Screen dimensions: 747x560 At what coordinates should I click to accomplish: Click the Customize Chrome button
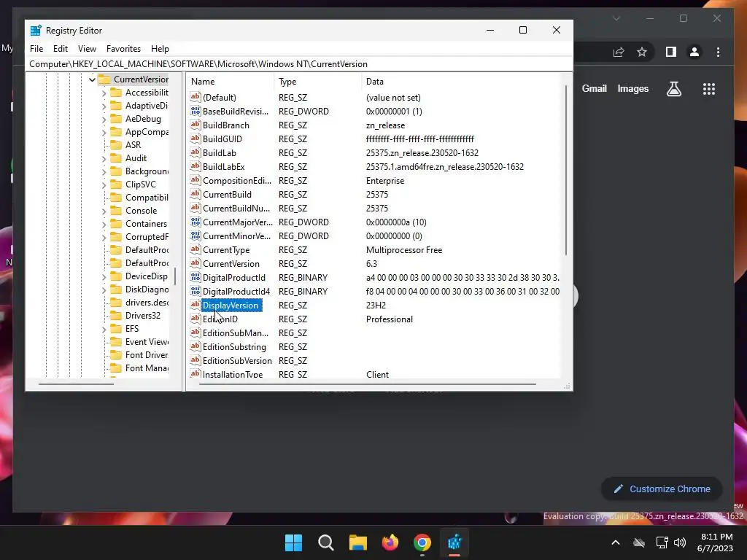[662, 489]
